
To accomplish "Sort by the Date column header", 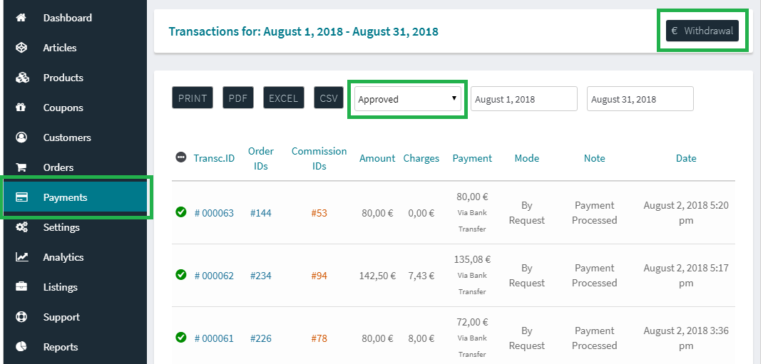I will point(686,158).
